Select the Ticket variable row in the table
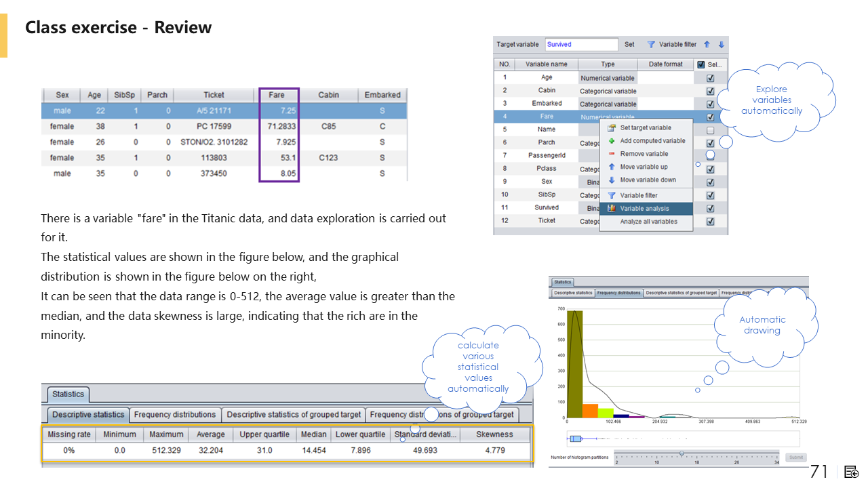The height and width of the screenshot is (488, 868). click(547, 221)
